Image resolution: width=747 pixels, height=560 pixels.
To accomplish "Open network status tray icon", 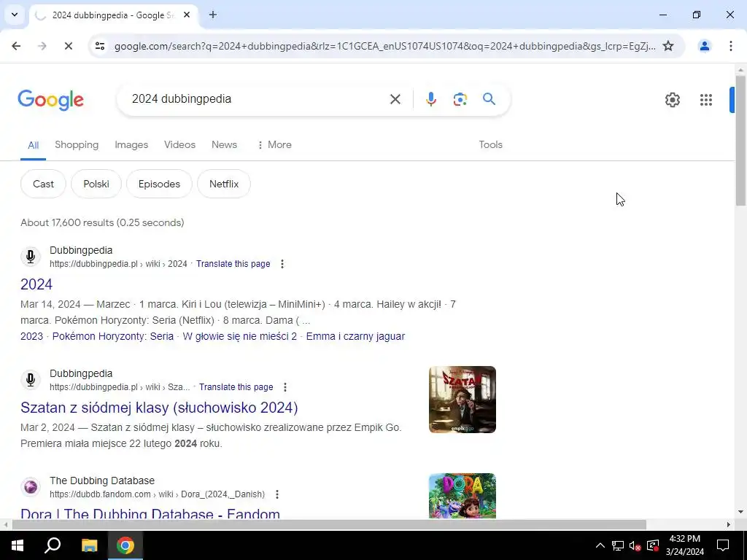I will pyautogui.click(x=618, y=545).
